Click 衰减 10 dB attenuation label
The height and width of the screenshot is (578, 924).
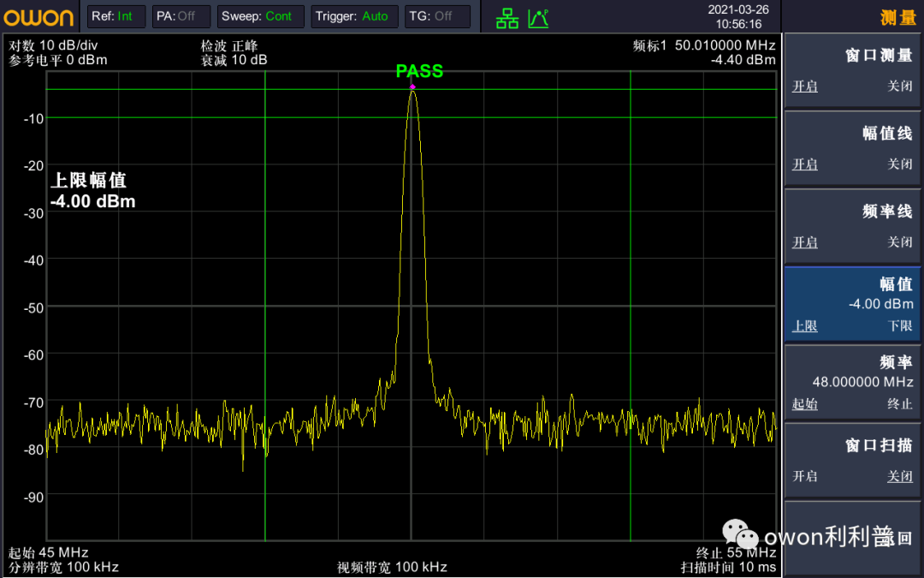point(234,60)
